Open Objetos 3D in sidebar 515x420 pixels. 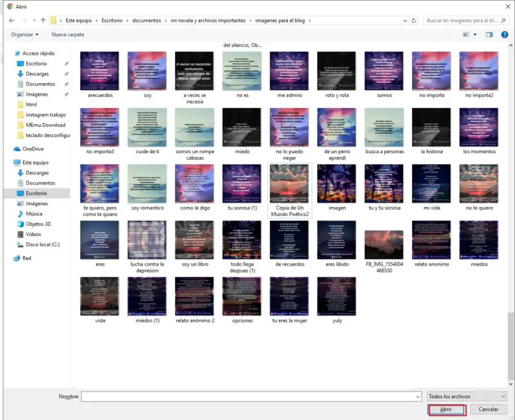[38, 224]
